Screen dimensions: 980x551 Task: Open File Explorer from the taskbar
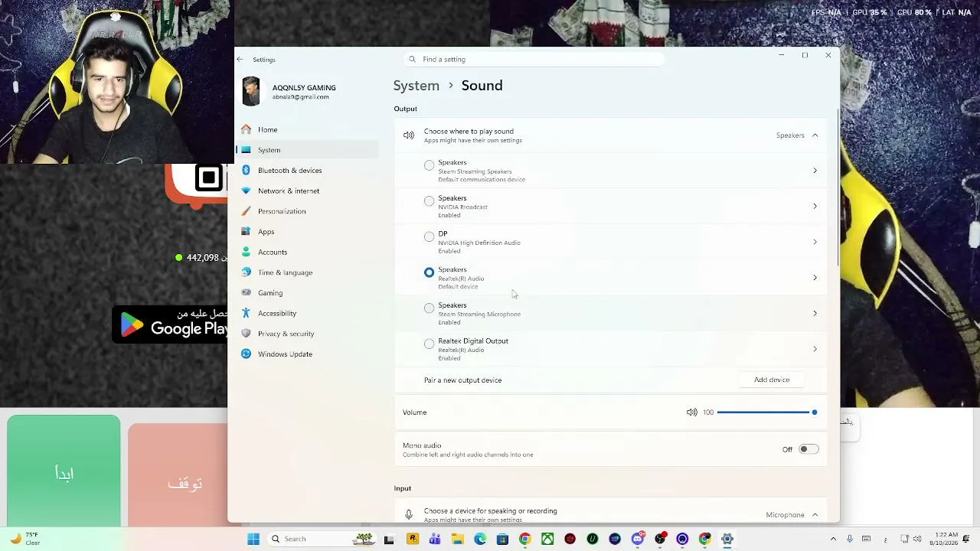point(457,539)
